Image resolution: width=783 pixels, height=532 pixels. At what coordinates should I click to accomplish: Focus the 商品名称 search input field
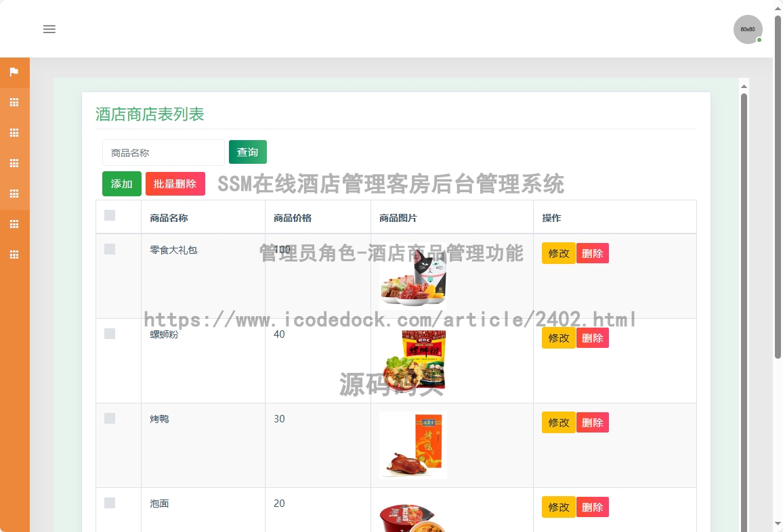[163, 153]
